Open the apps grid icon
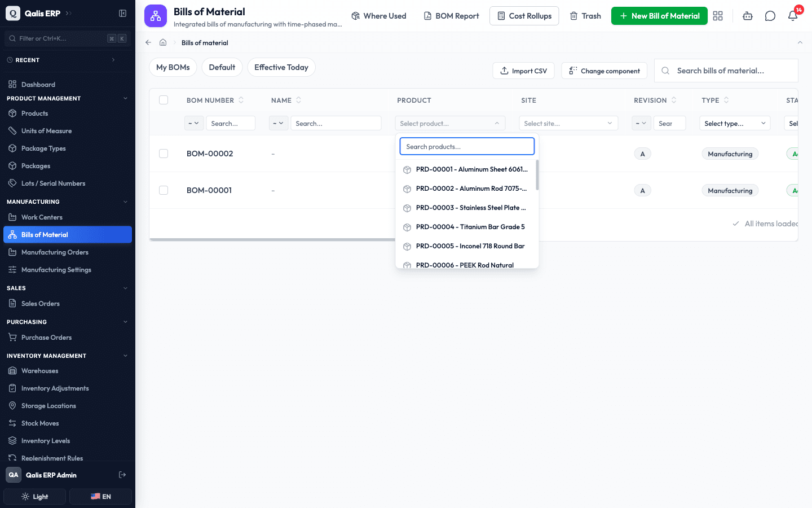This screenshot has width=812, height=508. (718, 16)
